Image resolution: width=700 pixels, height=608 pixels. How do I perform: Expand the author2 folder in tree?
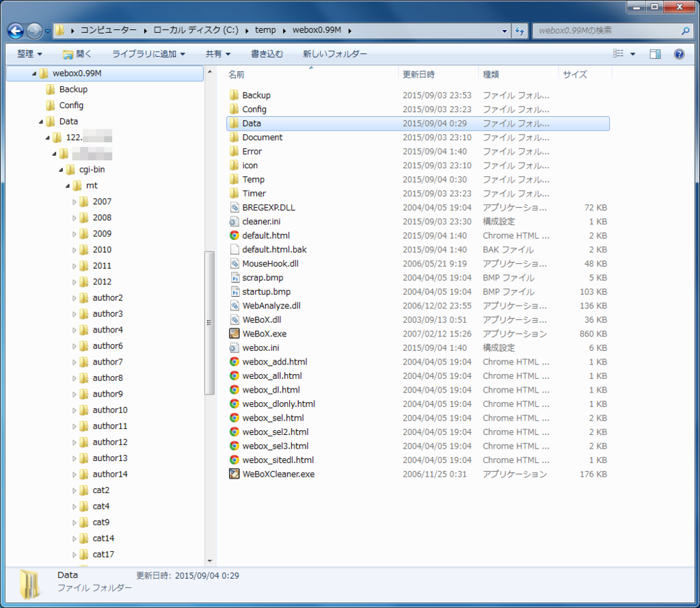click(x=74, y=298)
